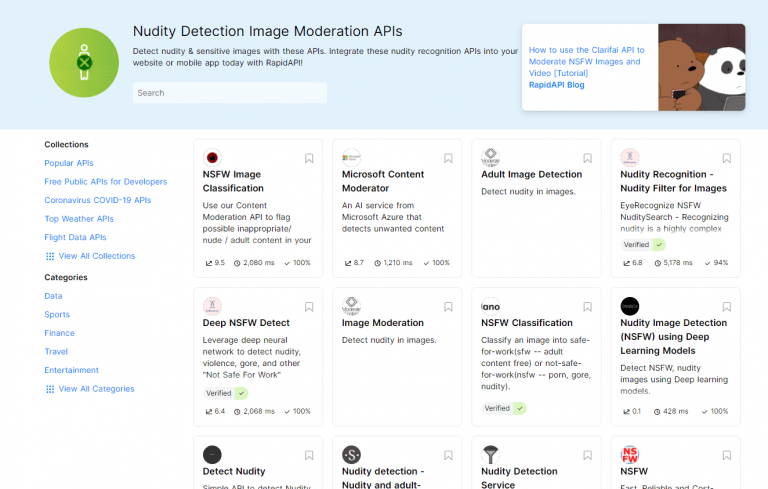Image resolution: width=768 pixels, height=489 pixels.
Task: Click the Detect Nudity black circle icon
Action: pyautogui.click(x=212, y=454)
